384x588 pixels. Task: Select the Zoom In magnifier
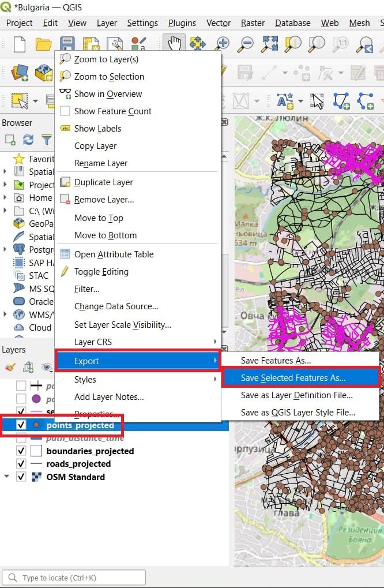(x=222, y=44)
